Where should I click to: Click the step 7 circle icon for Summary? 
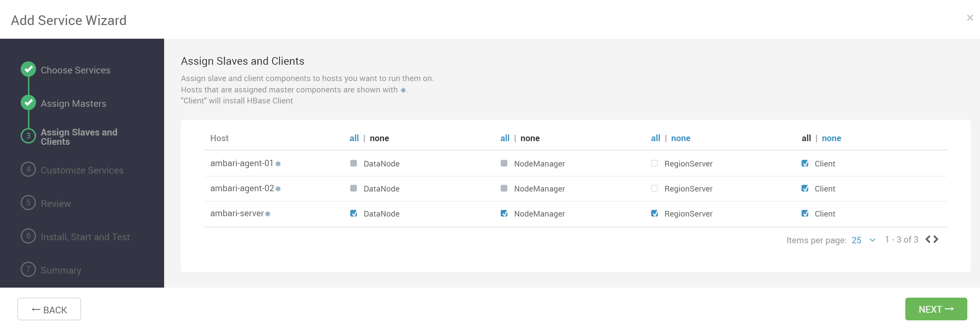[x=28, y=269]
